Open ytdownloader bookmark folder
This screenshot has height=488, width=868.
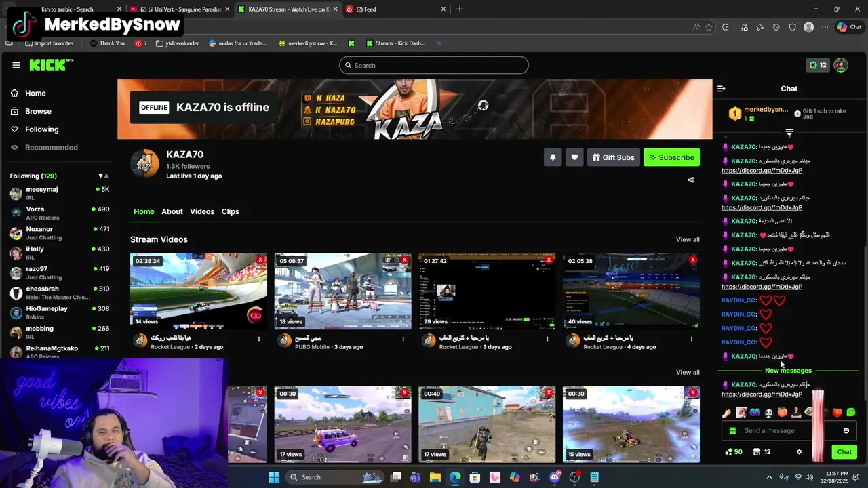point(177,43)
